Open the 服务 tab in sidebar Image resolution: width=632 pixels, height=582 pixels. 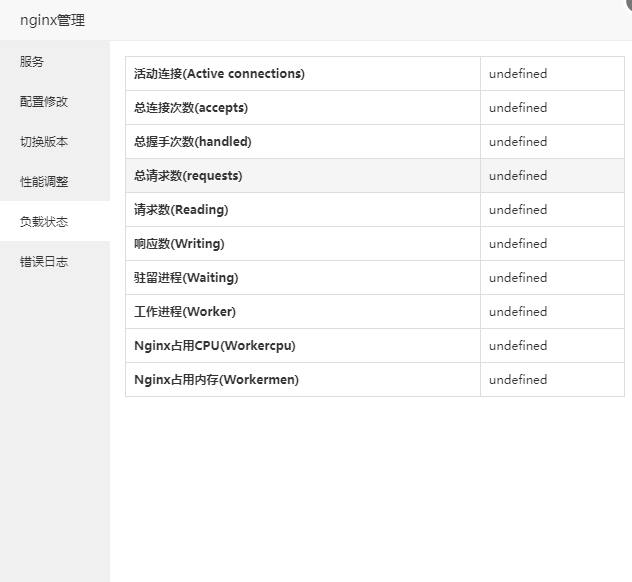click(32, 62)
